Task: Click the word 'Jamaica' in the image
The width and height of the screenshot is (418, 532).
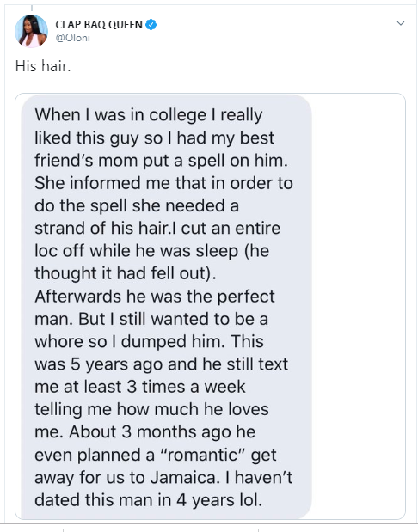Action: coord(183,477)
